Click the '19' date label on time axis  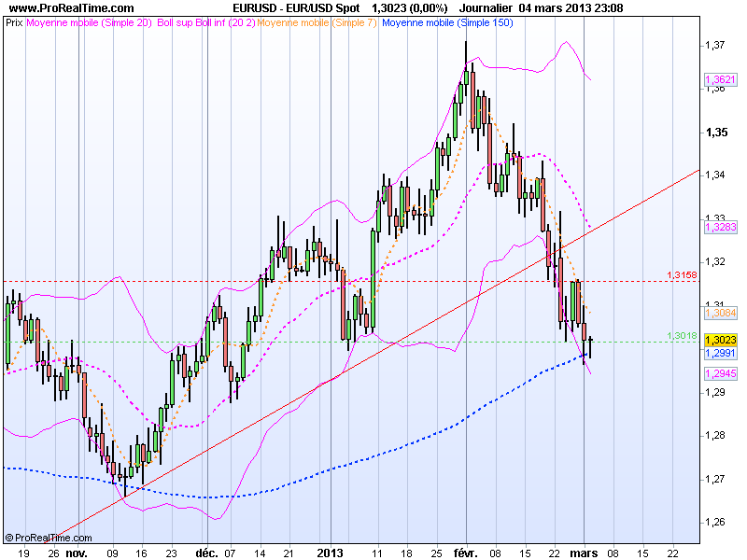coord(22,553)
